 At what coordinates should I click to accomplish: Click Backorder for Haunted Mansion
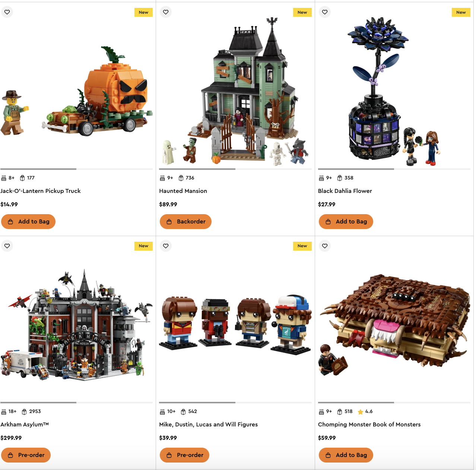[x=185, y=222]
